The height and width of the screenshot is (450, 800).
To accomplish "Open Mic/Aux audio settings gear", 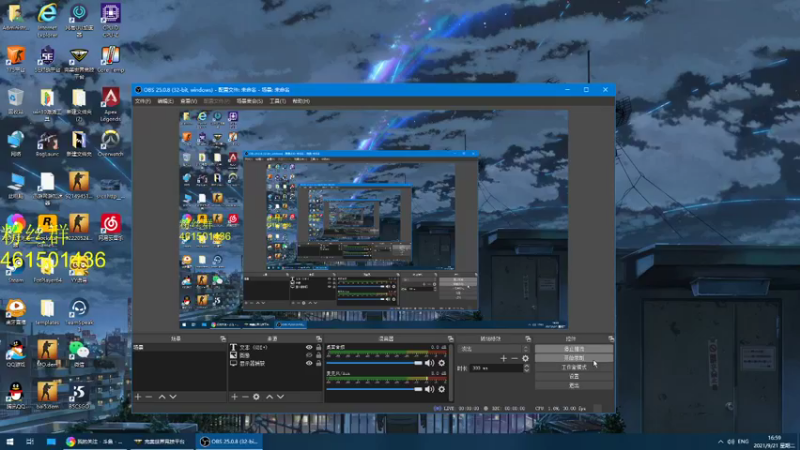I will 442,389.
